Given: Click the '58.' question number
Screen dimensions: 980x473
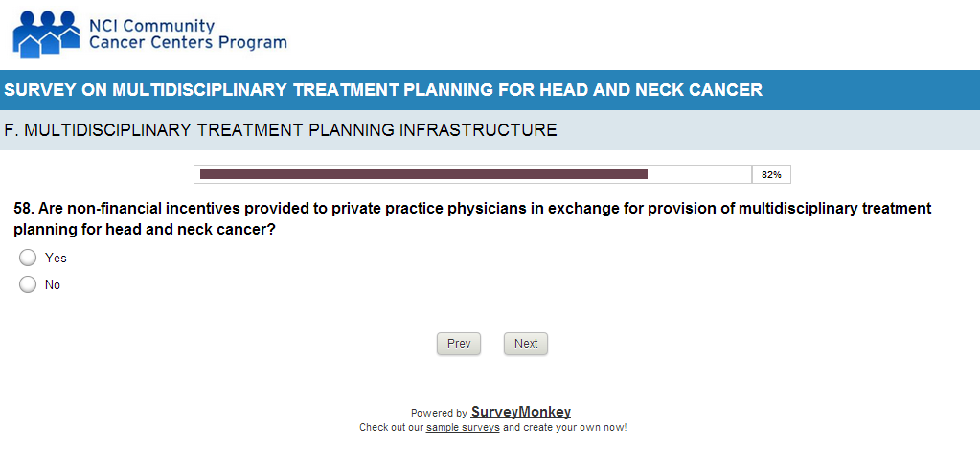Looking at the screenshot, I should [24, 208].
